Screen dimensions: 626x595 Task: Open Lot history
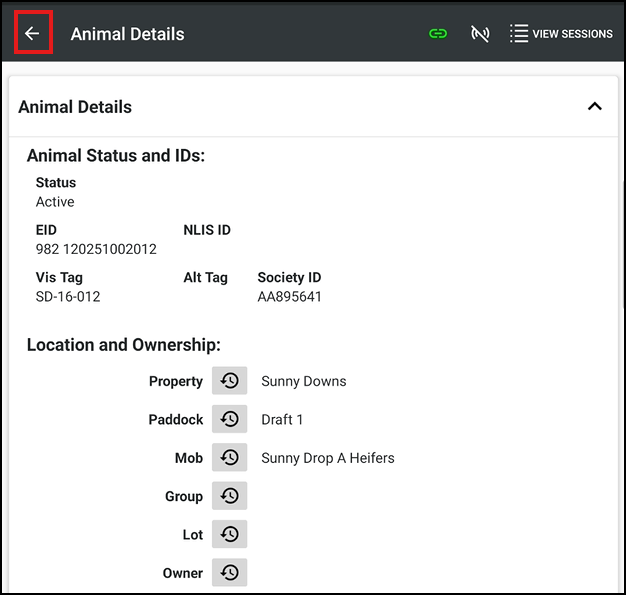click(x=229, y=535)
